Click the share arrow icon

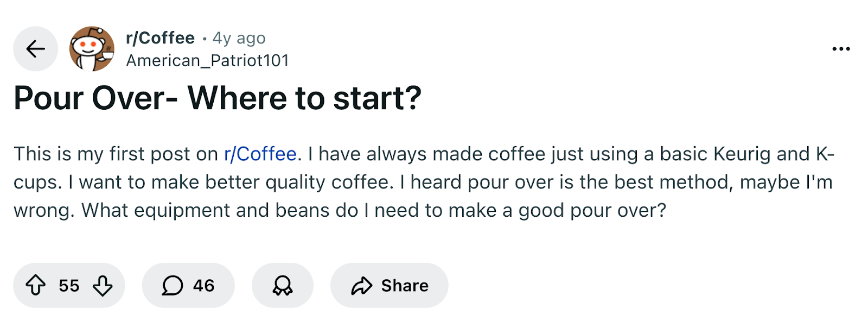click(362, 285)
